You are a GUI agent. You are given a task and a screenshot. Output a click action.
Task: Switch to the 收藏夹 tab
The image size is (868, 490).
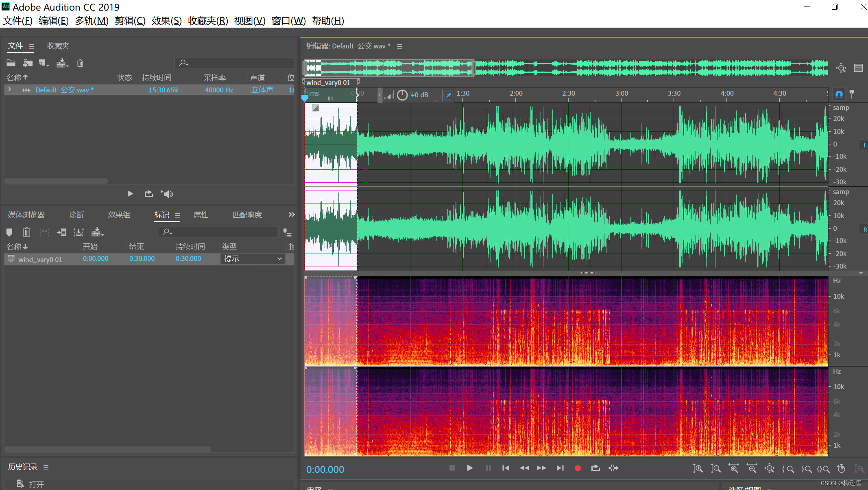[58, 46]
